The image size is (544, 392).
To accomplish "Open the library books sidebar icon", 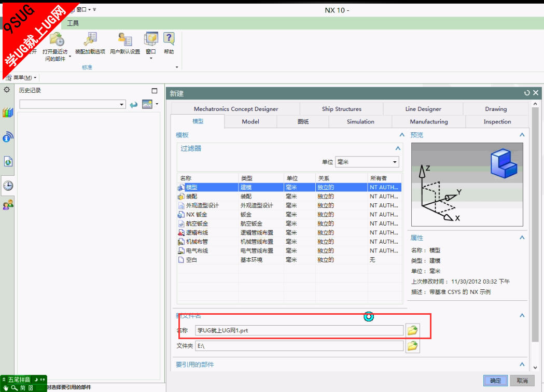I will click(x=8, y=113).
